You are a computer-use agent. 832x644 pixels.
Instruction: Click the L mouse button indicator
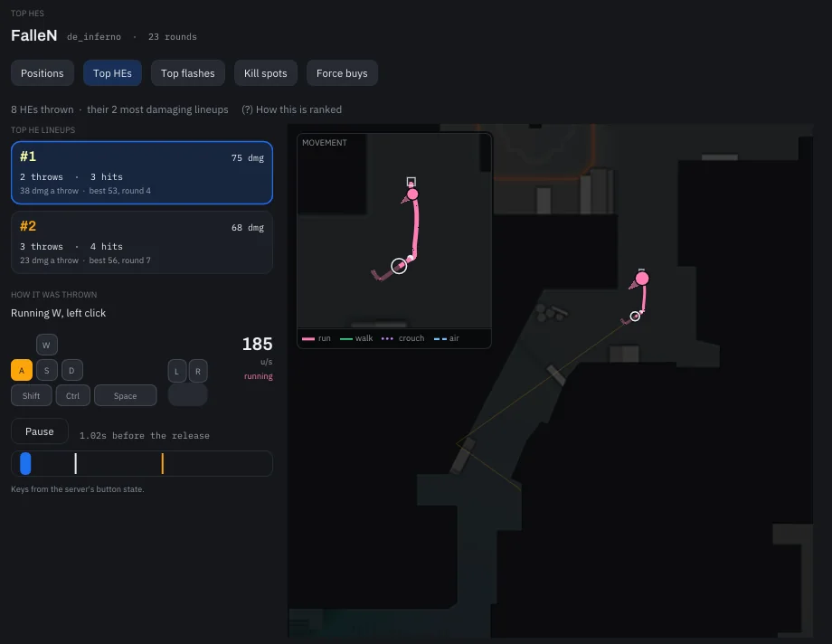(x=176, y=371)
